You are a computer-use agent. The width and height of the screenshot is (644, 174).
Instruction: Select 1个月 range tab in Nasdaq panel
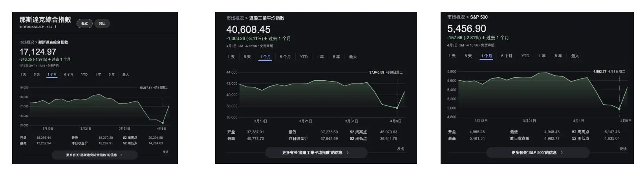coord(52,74)
